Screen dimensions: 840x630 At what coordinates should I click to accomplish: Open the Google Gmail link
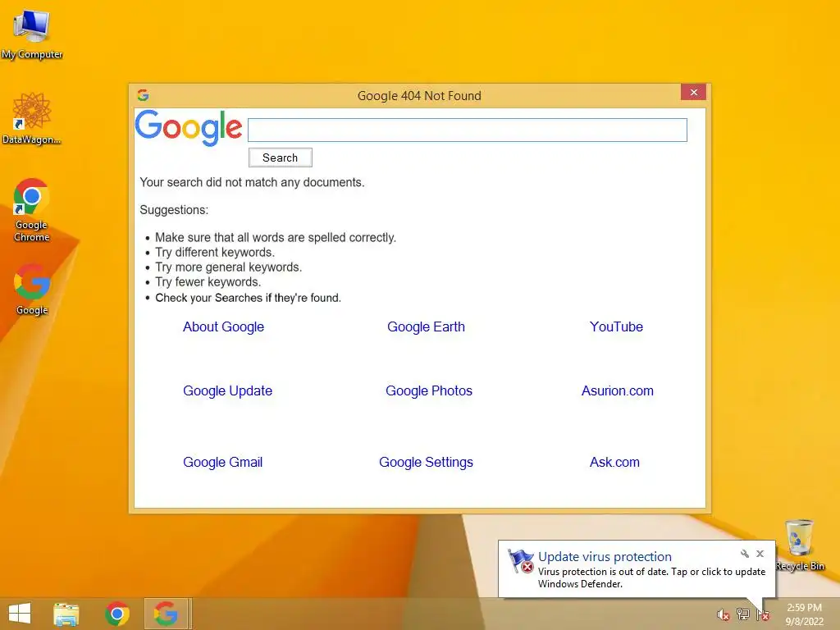point(223,463)
